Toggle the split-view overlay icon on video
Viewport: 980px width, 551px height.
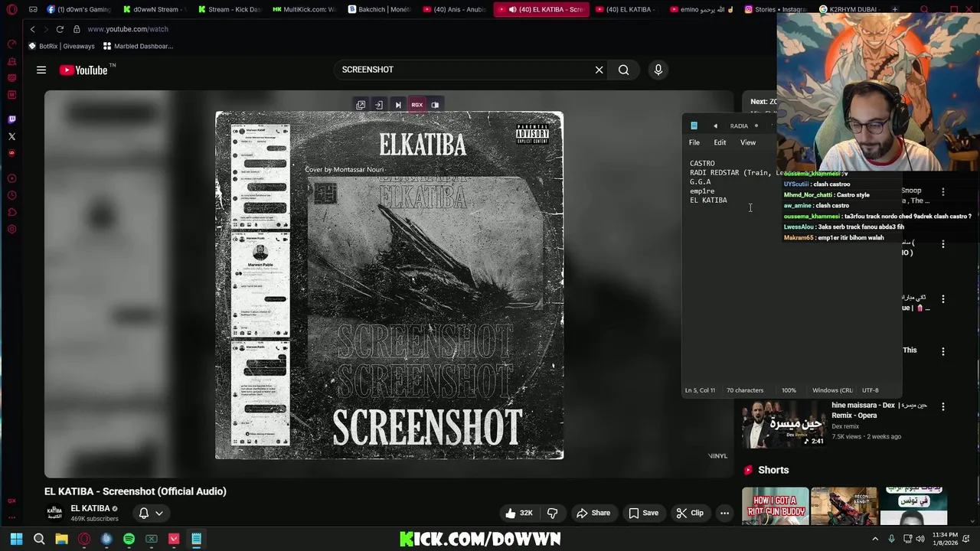pos(435,105)
